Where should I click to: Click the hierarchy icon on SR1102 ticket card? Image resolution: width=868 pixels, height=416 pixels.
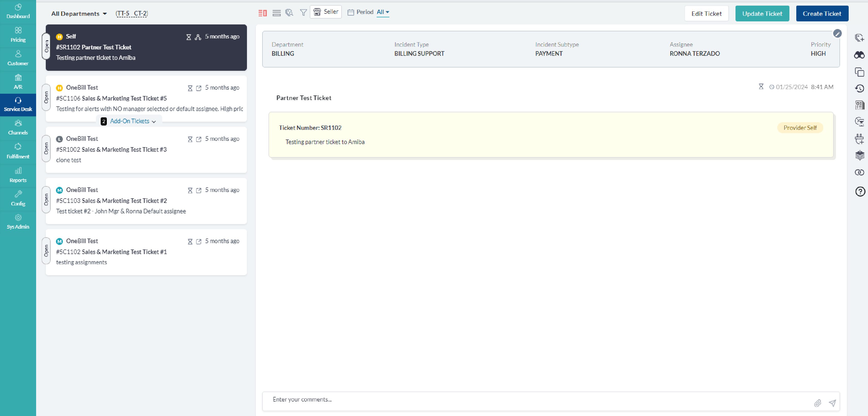198,37
